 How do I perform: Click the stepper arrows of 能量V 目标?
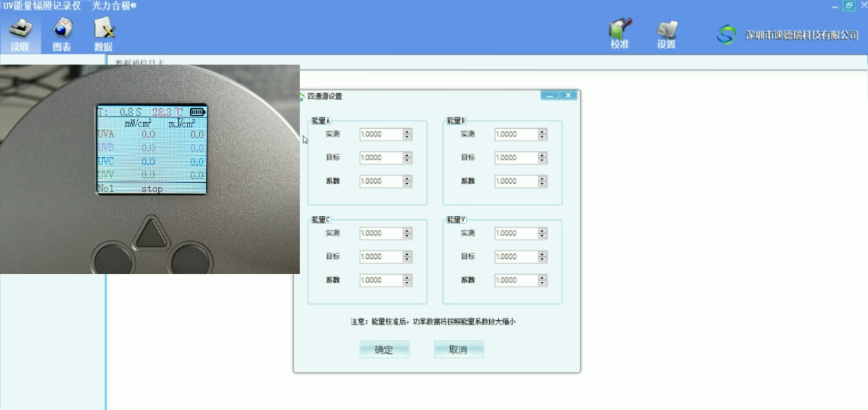click(x=543, y=257)
